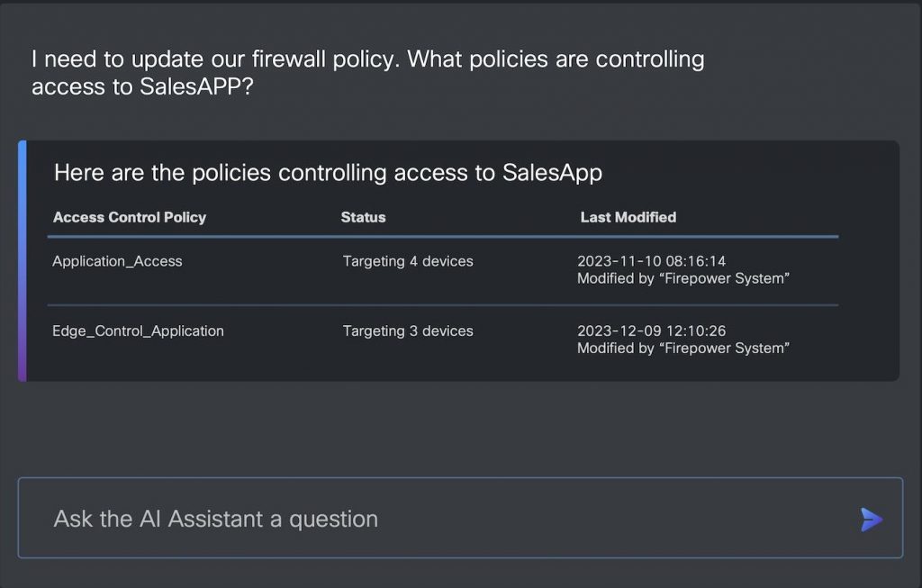Image resolution: width=922 pixels, height=588 pixels.
Task: Select the 'Targeting 4 devices' status text
Action: coord(407,261)
